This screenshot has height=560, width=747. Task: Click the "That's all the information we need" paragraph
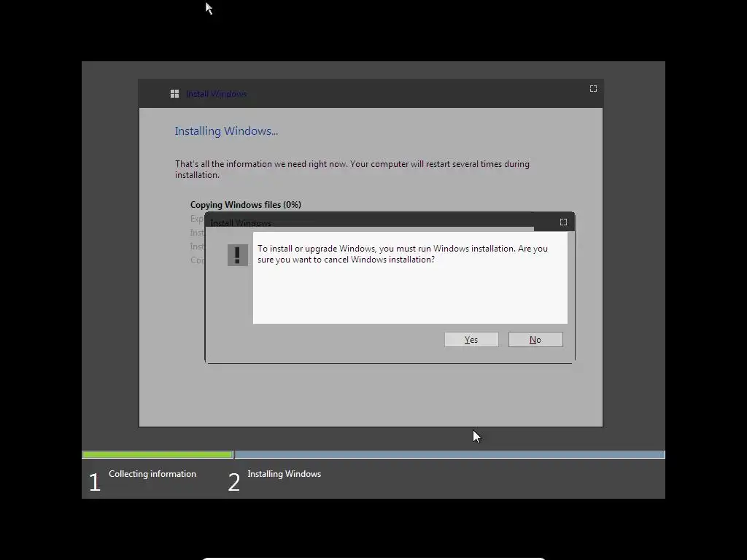click(x=352, y=169)
